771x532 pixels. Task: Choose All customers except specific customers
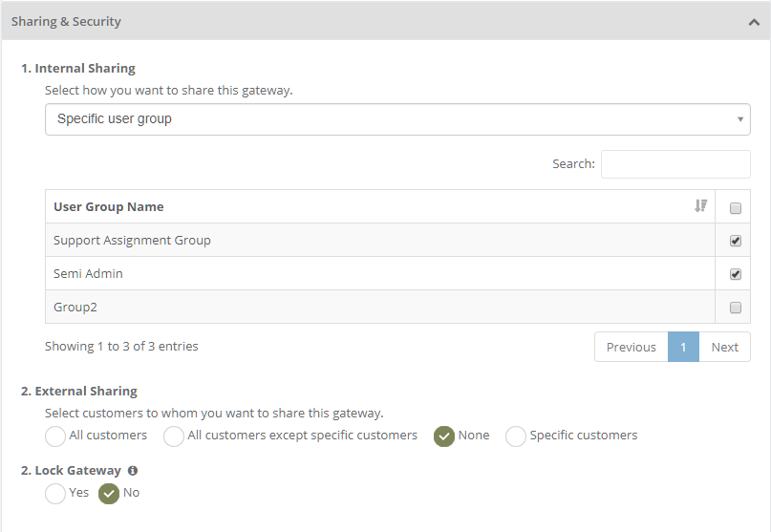[174, 436]
